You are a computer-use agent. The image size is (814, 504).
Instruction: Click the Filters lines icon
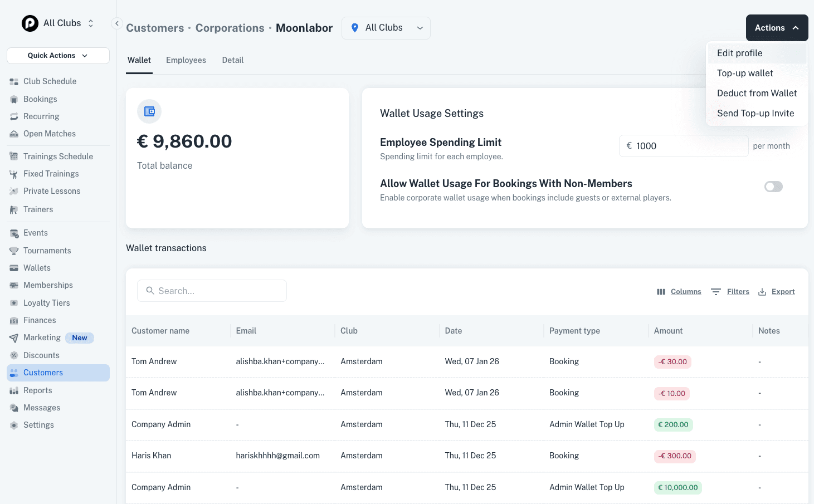point(716,292)
